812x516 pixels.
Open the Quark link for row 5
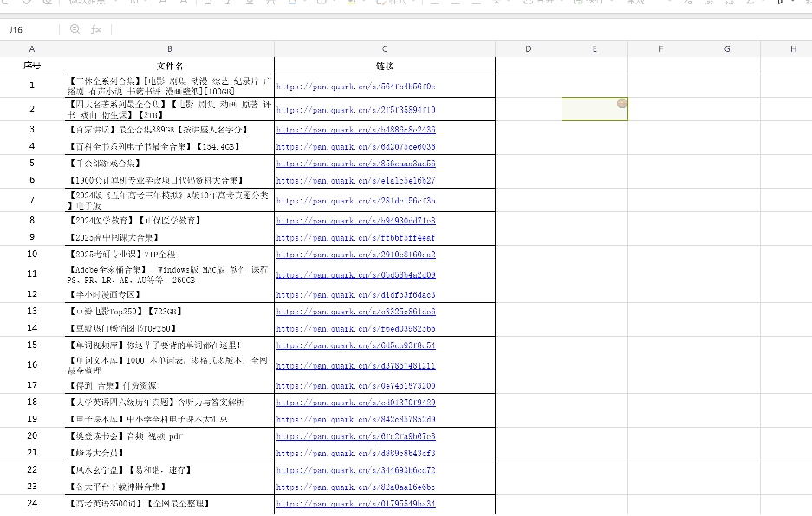point(355,163)
